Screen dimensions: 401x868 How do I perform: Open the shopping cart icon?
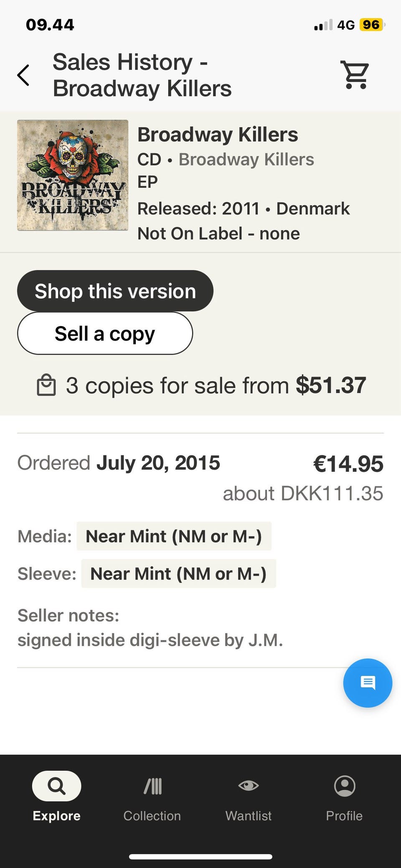coord(355,75)
